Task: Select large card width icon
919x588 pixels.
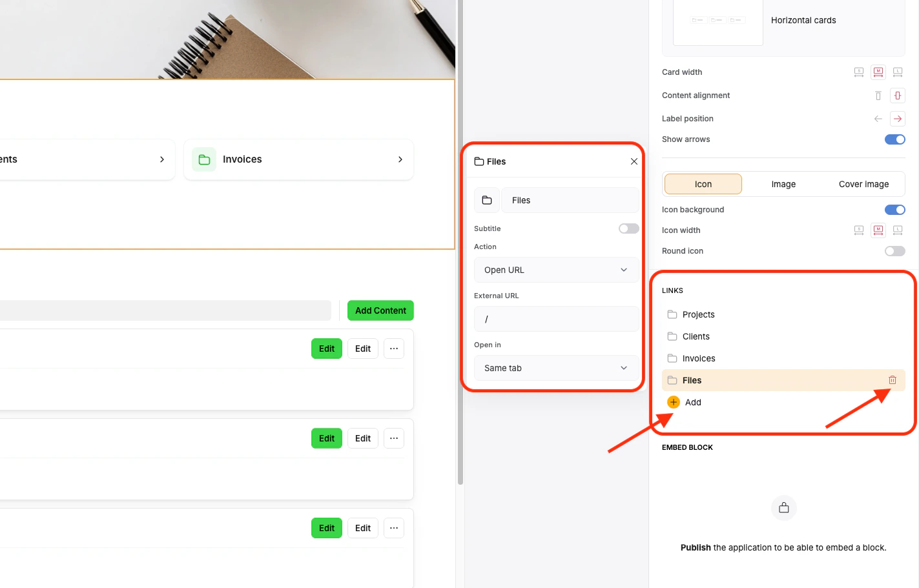Action: [x=898, y=72]
